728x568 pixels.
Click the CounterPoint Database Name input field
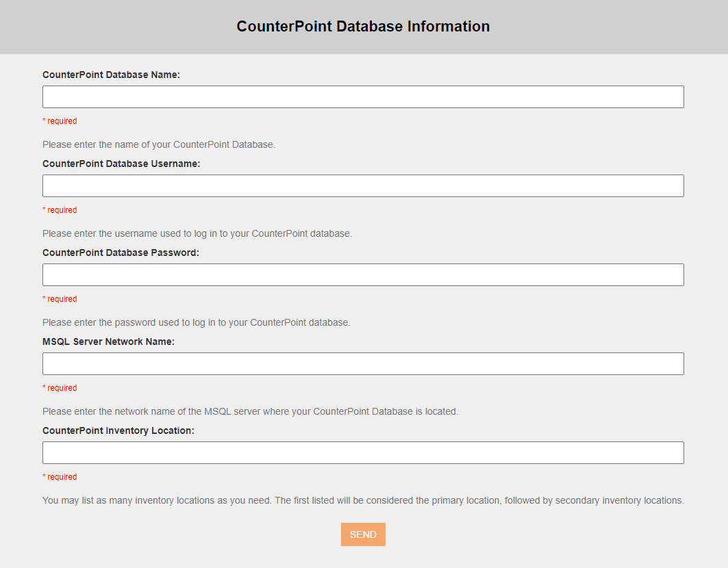[x=363, y=97]
